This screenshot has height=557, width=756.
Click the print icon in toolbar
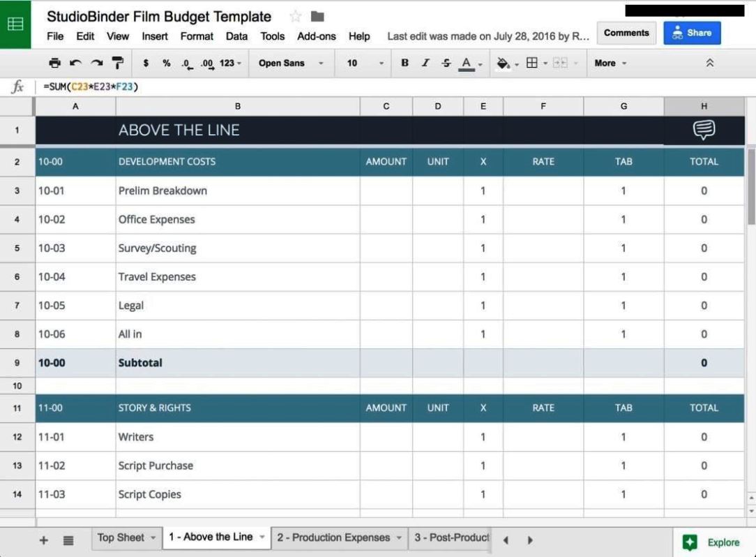click(x=55, y=63)
